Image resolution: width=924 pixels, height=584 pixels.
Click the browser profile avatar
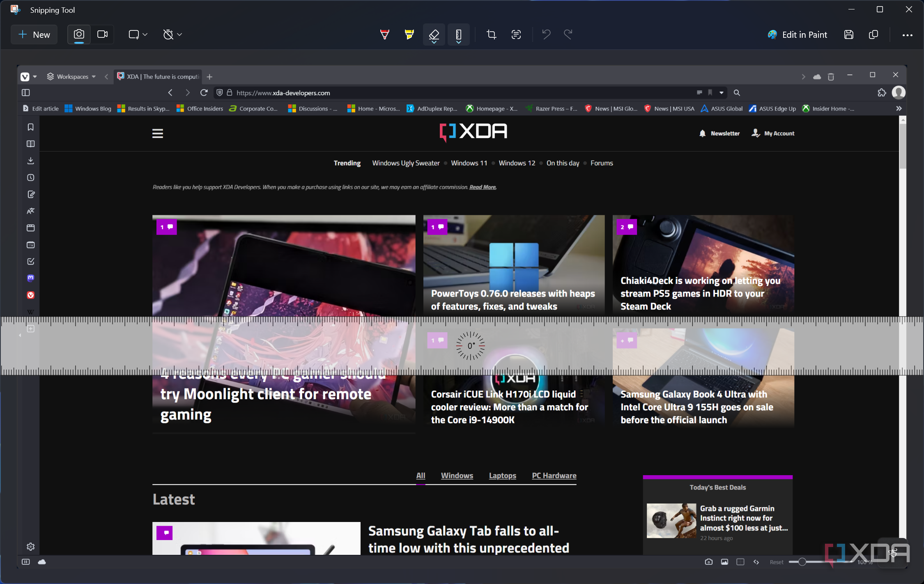(899, 93)
